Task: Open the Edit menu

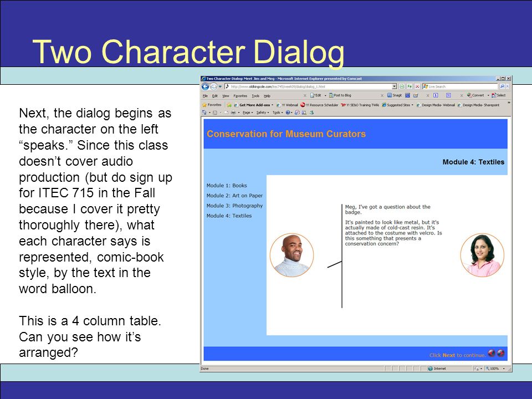Action: coord(215,96)
